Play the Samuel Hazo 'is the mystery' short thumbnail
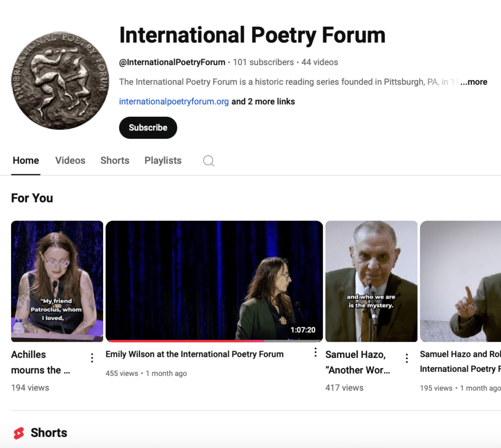501x448 pixels. coord(371,281)
